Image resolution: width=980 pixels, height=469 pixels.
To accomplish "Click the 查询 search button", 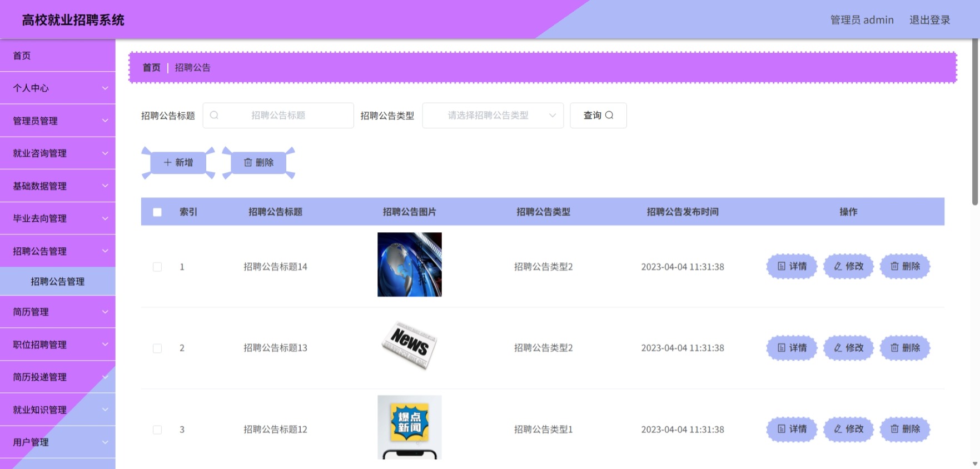I will point(598,116).
